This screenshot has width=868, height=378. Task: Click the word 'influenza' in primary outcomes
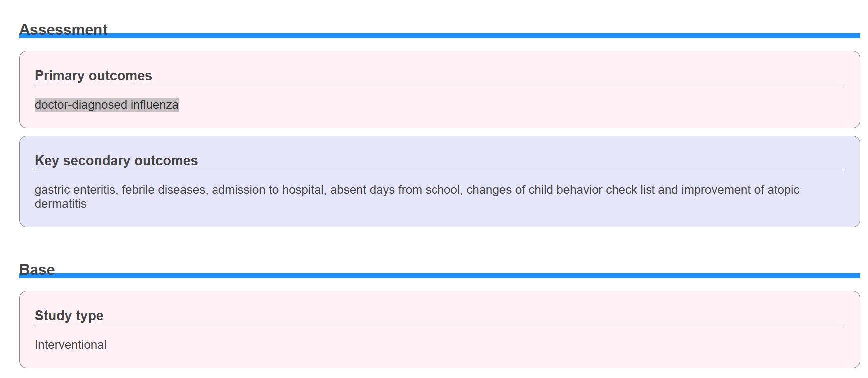[x=154, y=105]
